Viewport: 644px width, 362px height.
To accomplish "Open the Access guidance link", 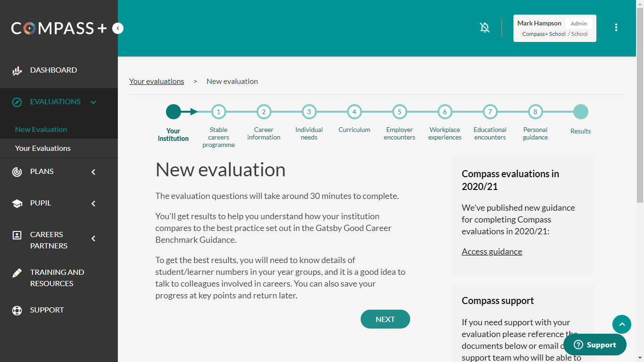I will tap(492, 251).
